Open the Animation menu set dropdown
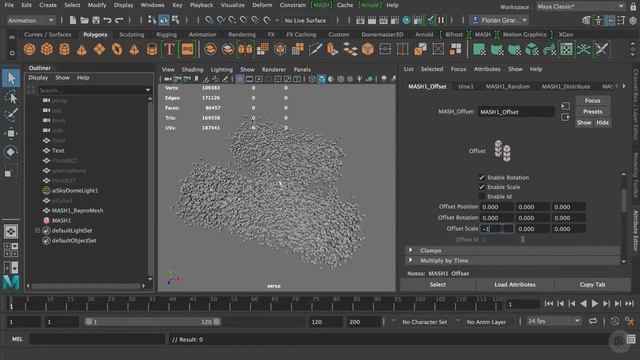The width and height of the screenshot is (640, 360). (x=31, y=20)
